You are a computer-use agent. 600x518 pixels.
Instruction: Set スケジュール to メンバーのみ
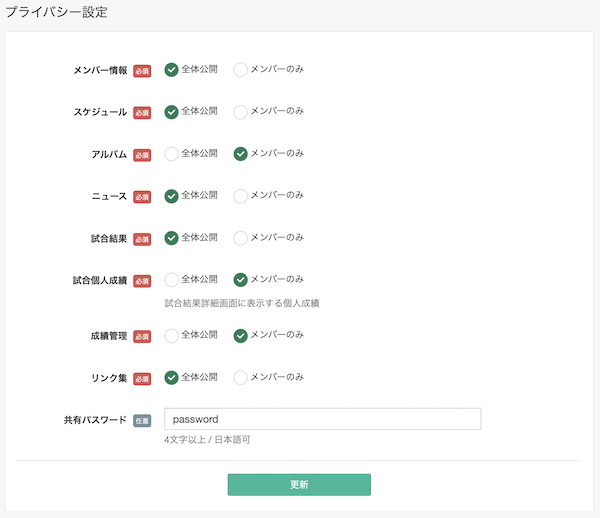240,112
